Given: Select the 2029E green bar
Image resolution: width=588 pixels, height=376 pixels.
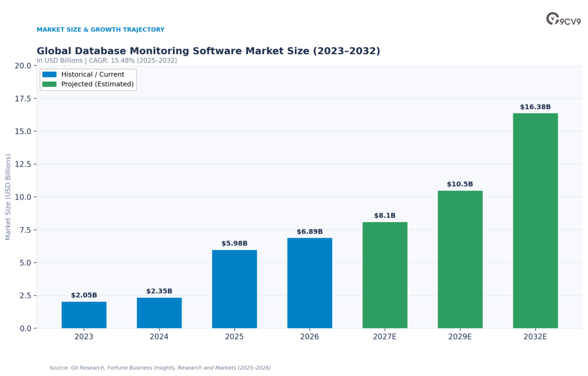Looking at the screenshot, I should click(x=460, y=259).
